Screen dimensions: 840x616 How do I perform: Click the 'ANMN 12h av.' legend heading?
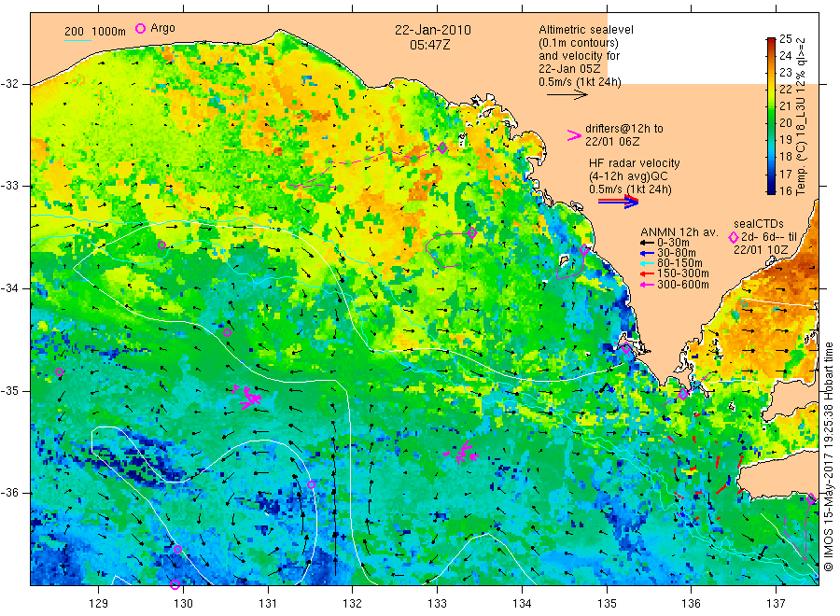679,232
